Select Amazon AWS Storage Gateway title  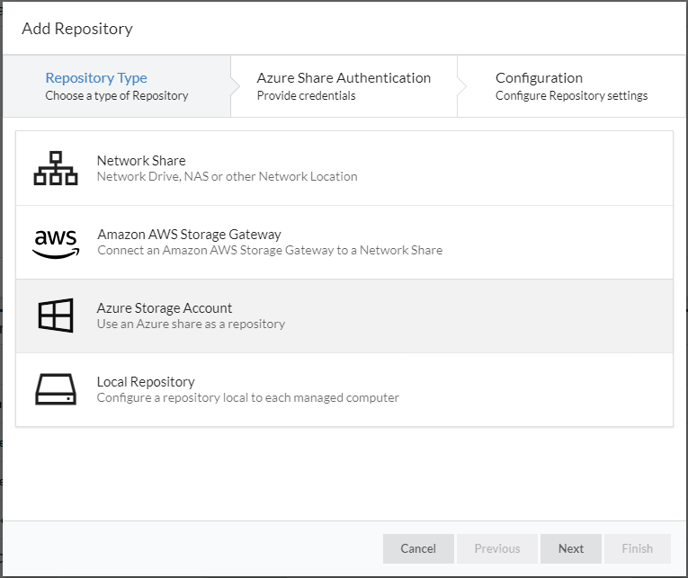point(189,234)
